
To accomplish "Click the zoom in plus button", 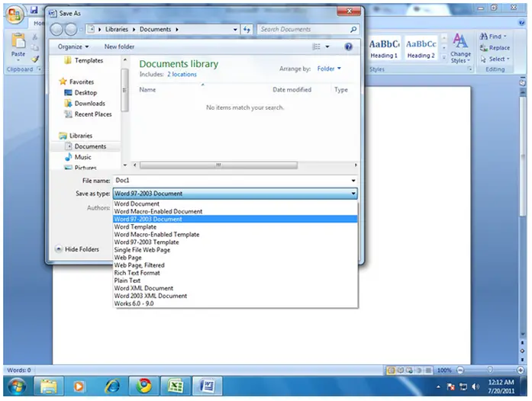I will (x=521, y=371).
